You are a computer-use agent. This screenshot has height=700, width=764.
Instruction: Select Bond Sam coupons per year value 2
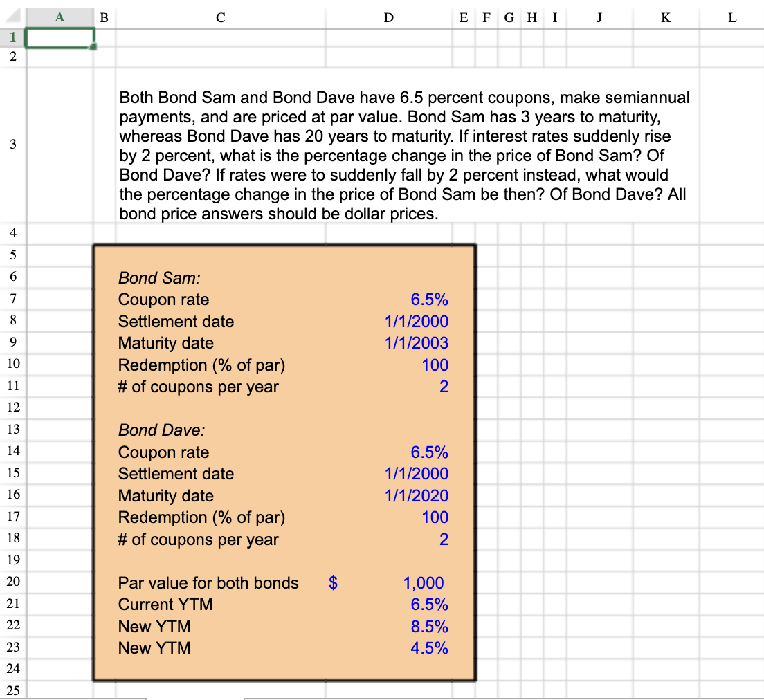[444, 386]
